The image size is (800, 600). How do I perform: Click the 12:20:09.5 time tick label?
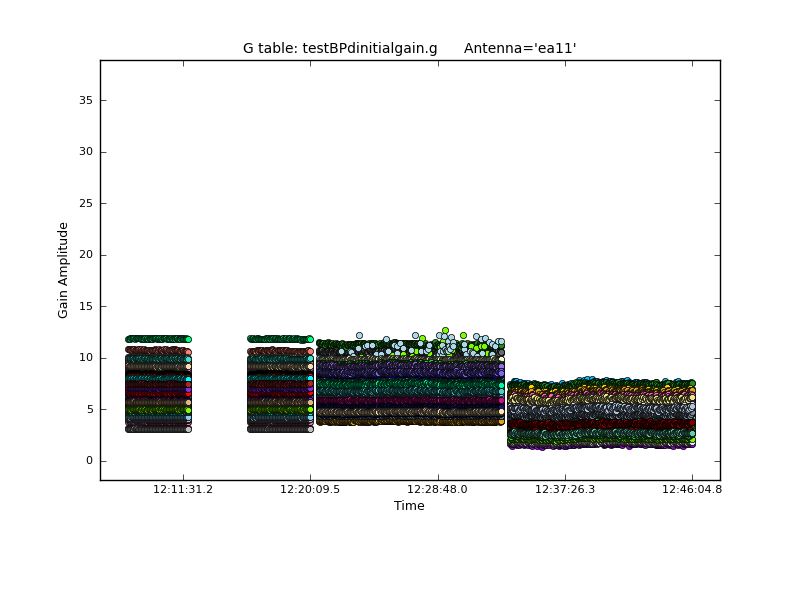click(x=310, y=490)
